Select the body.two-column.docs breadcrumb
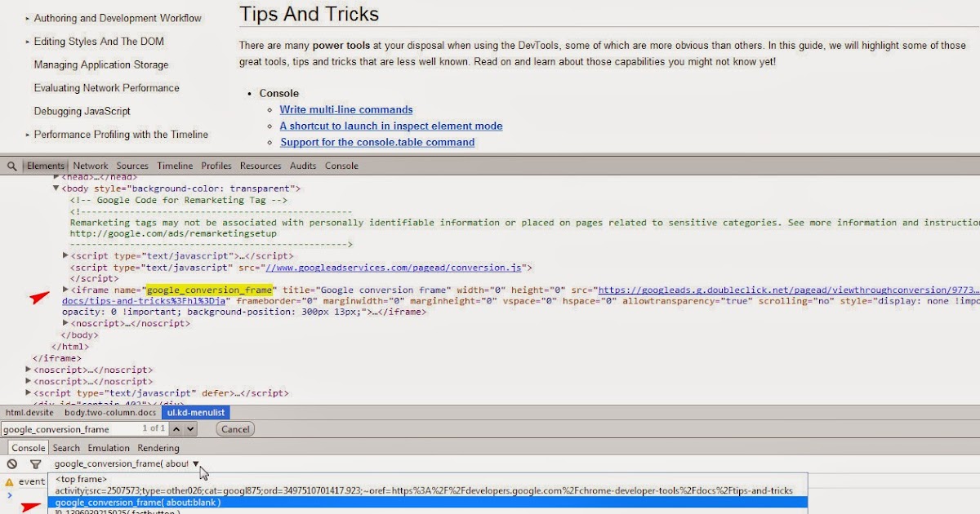The image size is (980, 514). [109, 413]
